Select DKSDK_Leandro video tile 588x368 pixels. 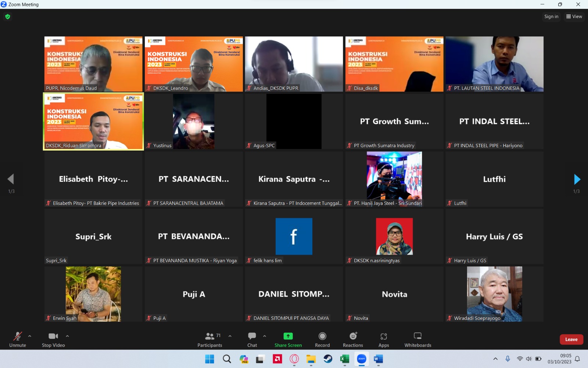pos(194,64)
